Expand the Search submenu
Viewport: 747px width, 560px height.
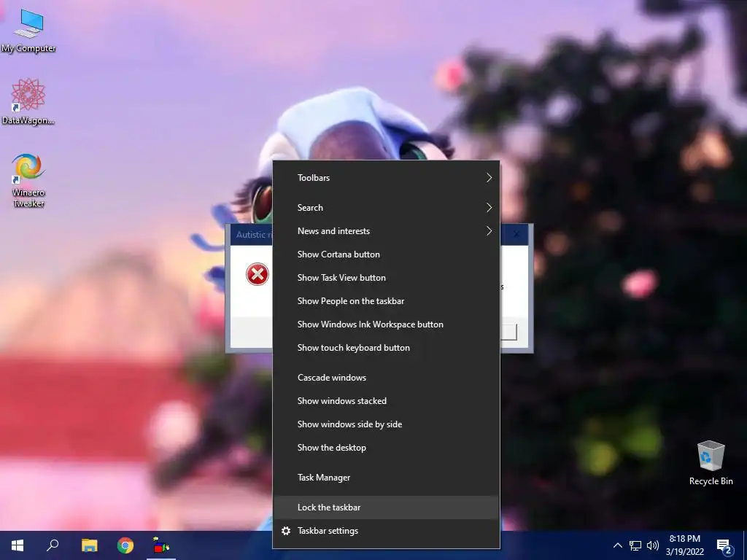386,208
